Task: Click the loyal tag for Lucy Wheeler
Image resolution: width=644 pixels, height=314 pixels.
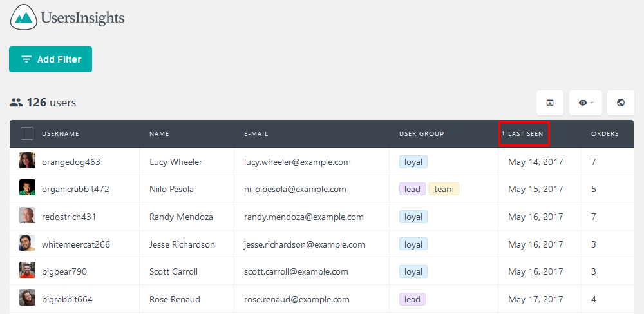Action: 413,162
